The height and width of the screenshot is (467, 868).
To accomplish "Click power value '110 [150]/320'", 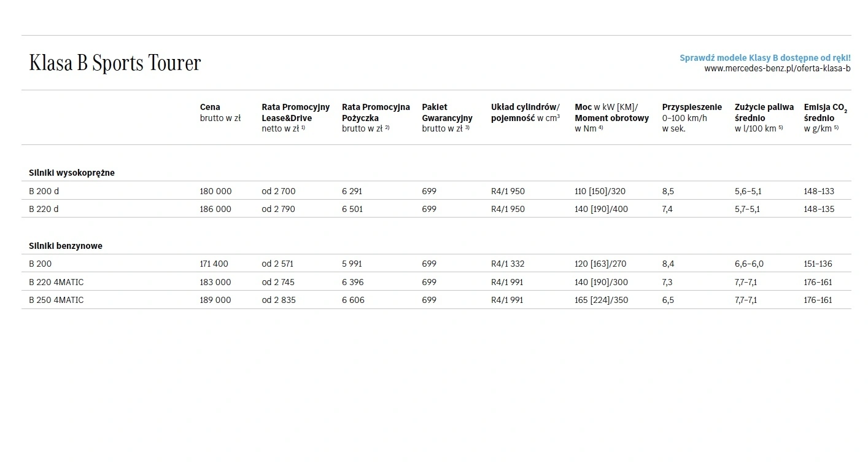I will (x=600, y=191).
